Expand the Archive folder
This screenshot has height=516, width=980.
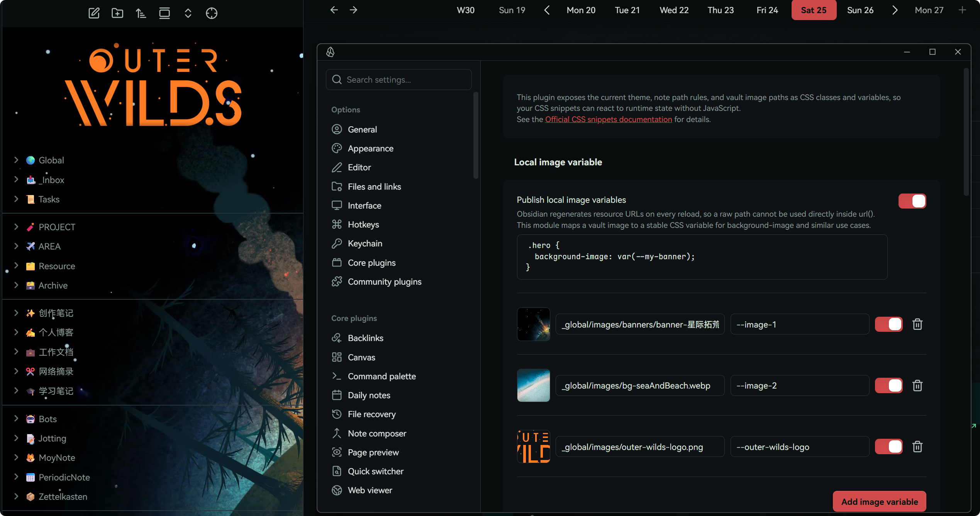(x=16, y=285)
